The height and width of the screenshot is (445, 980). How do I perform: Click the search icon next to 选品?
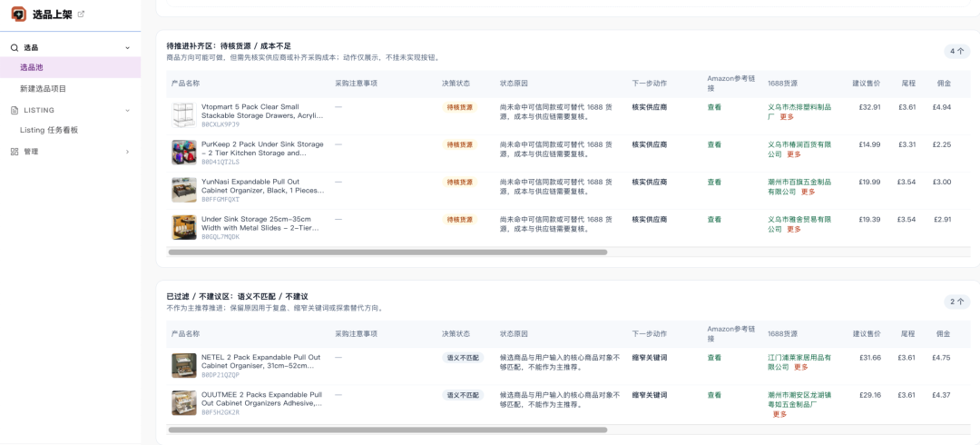click(x=15, y=47)
